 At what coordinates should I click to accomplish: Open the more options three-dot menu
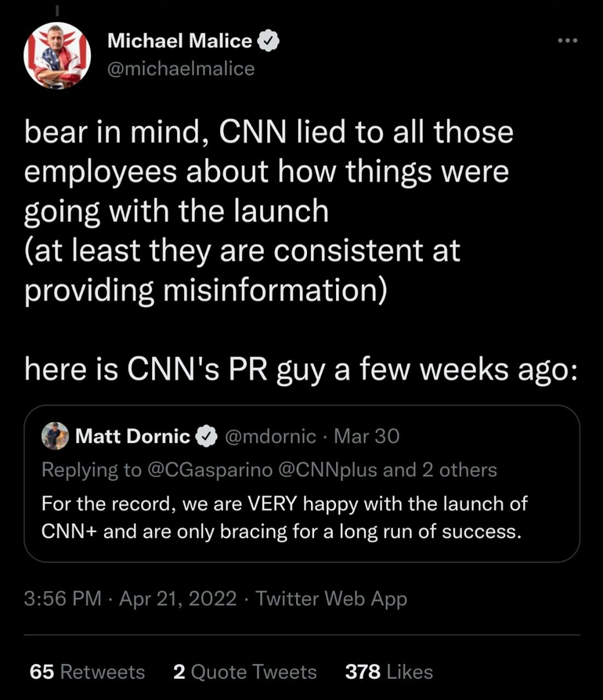point(566,42)
